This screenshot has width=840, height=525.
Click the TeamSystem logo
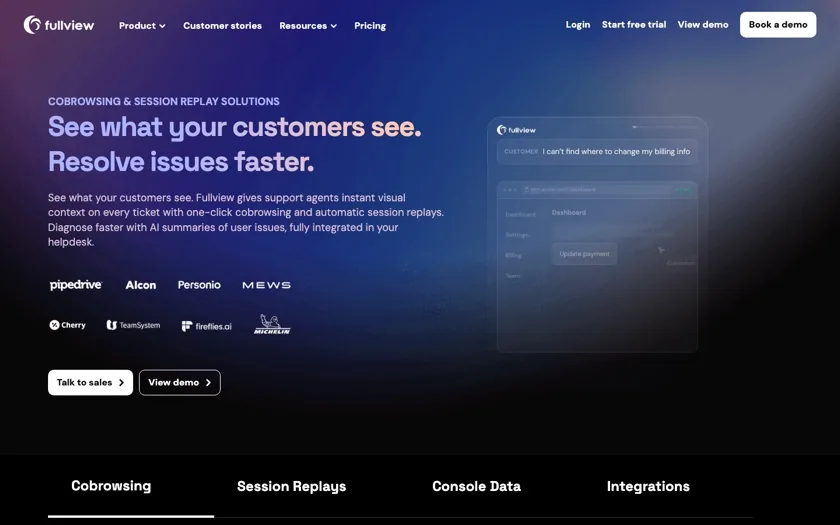[x=133, y=325]
